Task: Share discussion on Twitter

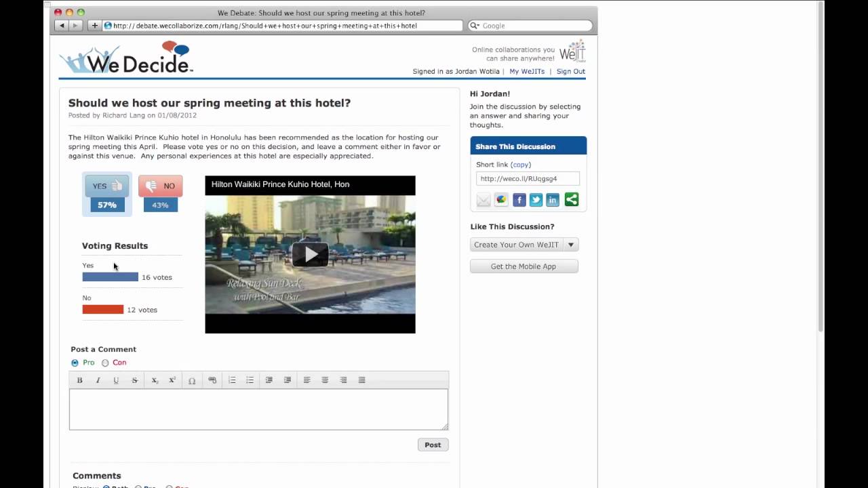Action: pyautogui.click(x=536, y=199)
